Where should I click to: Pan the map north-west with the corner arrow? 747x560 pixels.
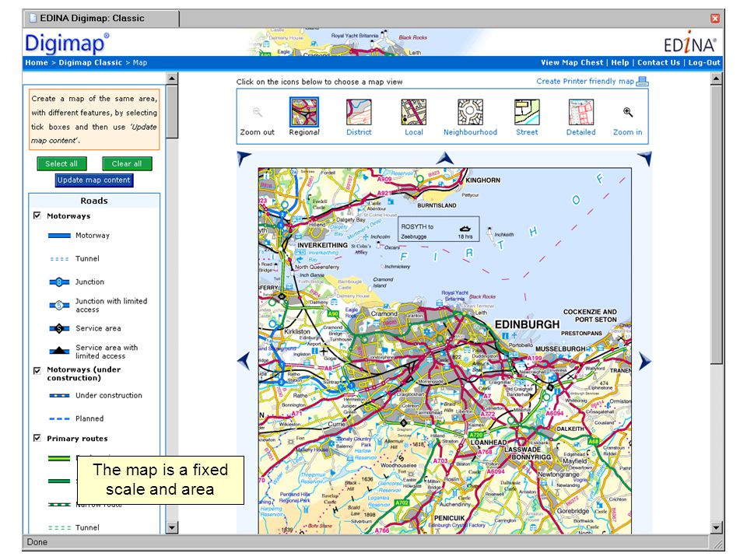244,159
